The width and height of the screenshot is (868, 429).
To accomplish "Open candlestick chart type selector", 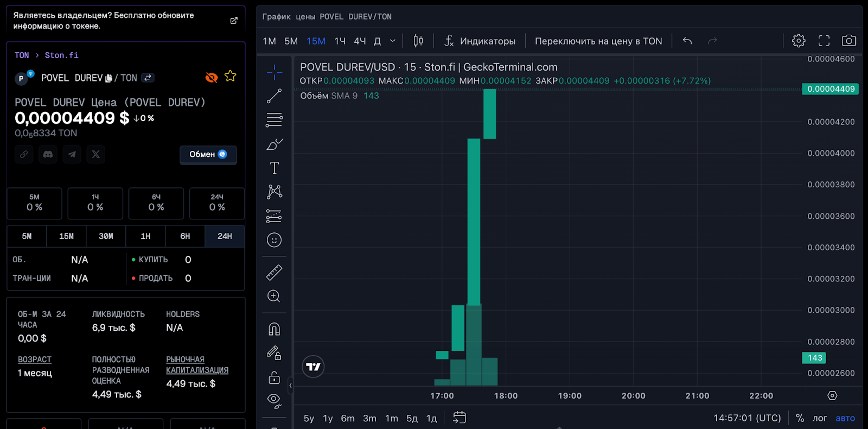I will pyautogui.click(x=418, y=41).
